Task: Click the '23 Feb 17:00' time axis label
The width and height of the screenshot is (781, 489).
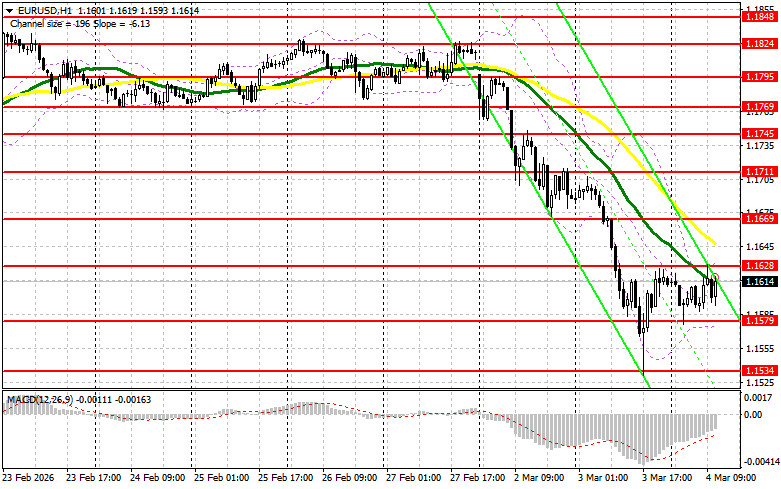Action: 94,478
